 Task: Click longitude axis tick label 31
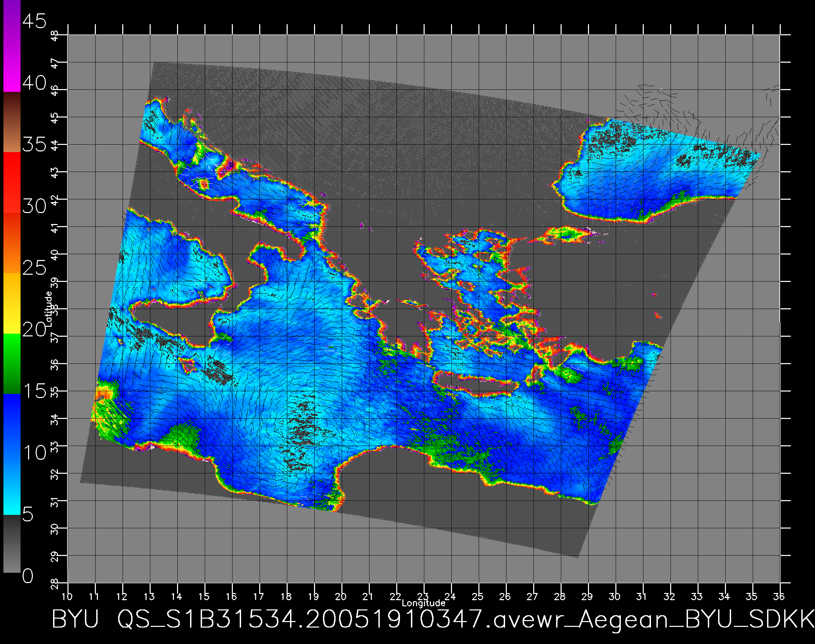[642, 596]
